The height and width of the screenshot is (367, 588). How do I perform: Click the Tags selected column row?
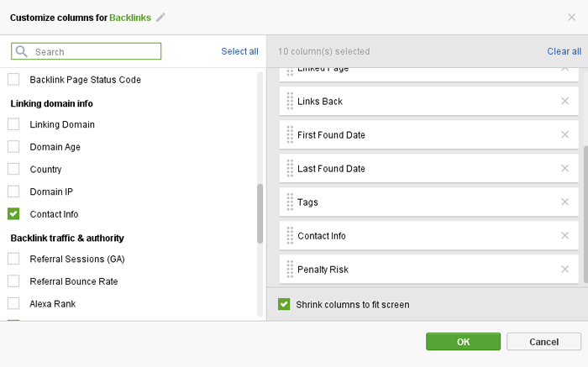tap(429, 202)
